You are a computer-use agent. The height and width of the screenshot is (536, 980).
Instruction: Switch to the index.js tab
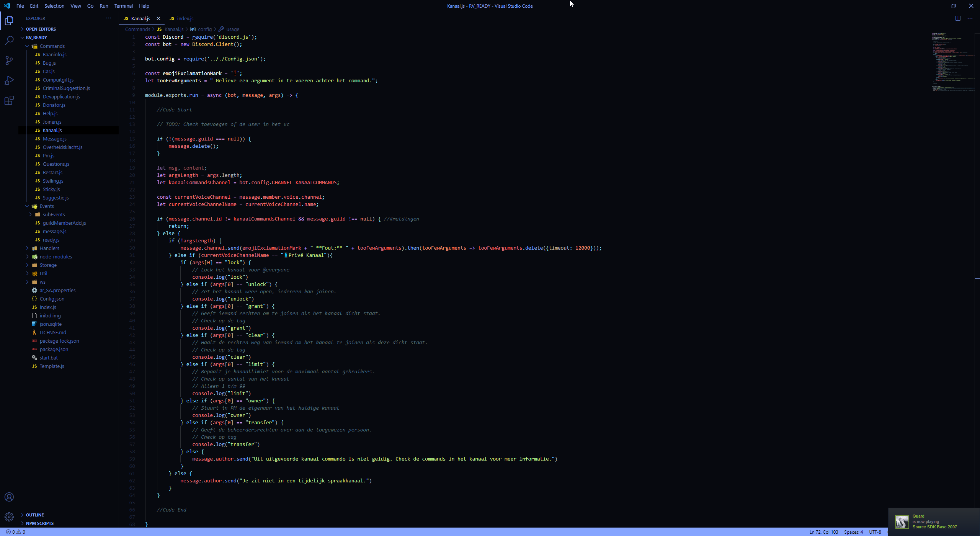[185, 18]
